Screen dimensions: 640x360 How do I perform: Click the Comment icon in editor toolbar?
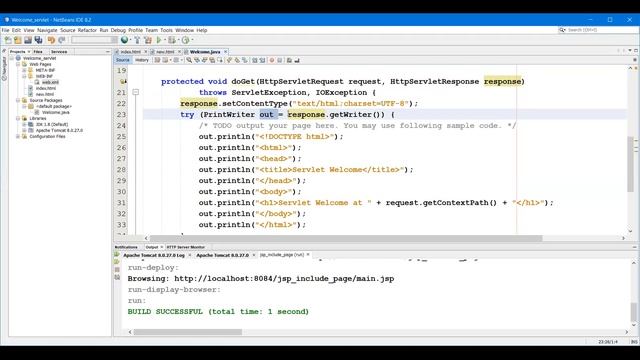coord(289,60)
